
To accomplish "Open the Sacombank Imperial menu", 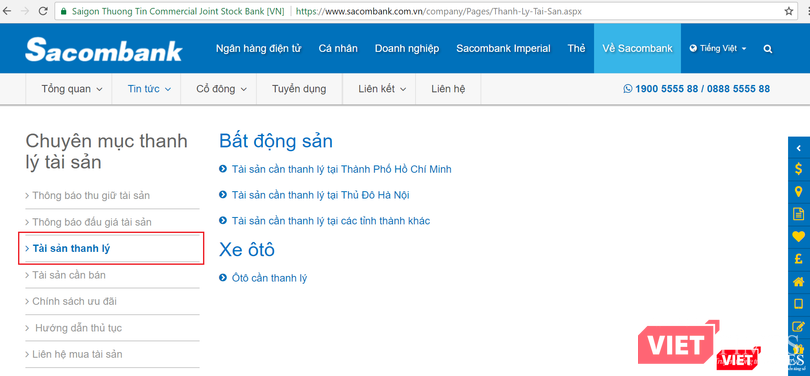I will pos(503,49).
